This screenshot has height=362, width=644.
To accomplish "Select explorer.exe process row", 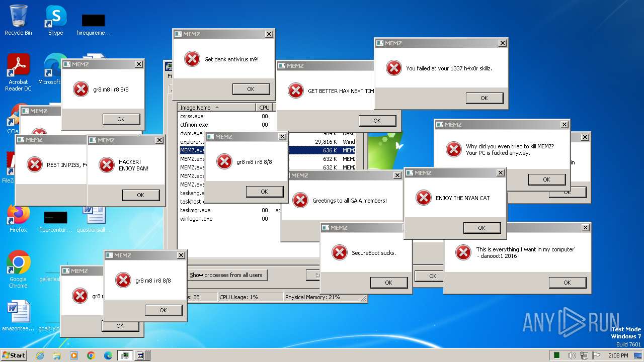I will click(x=192, y=142).
